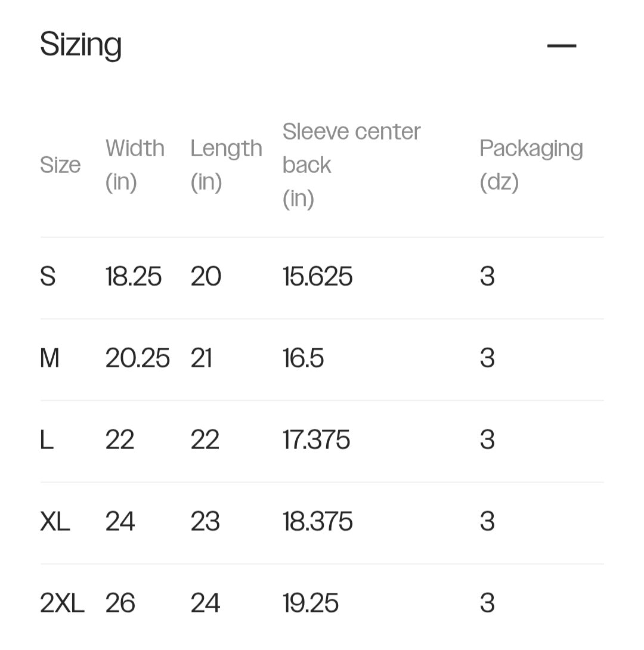Click the L size row label
This screenshot has height=650, width=644.
tap(47, 440)
